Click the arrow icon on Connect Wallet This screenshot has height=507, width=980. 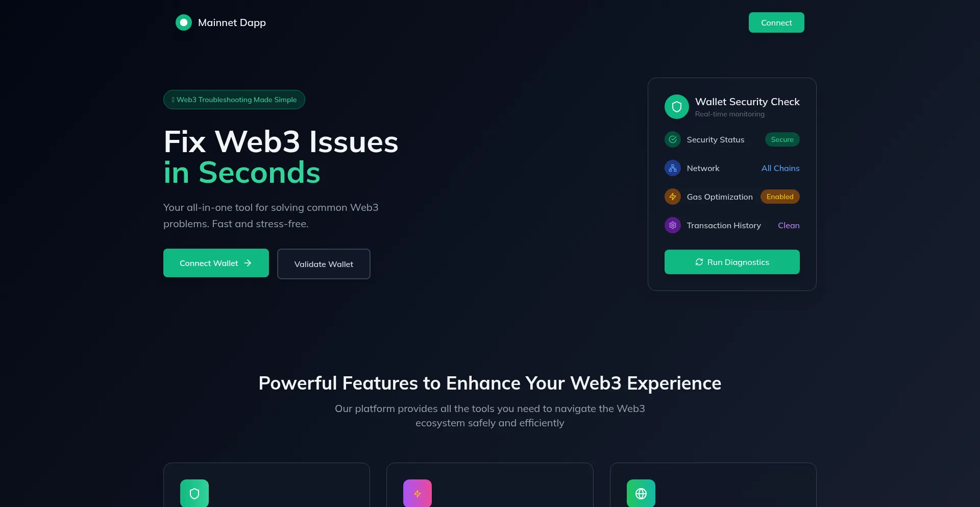[x=248, y=263]
